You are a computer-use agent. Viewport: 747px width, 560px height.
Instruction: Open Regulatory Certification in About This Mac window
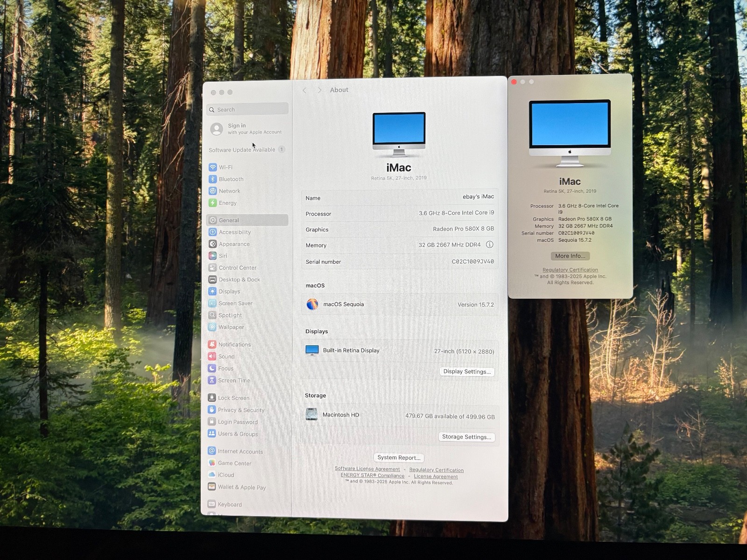pos(570,270)
